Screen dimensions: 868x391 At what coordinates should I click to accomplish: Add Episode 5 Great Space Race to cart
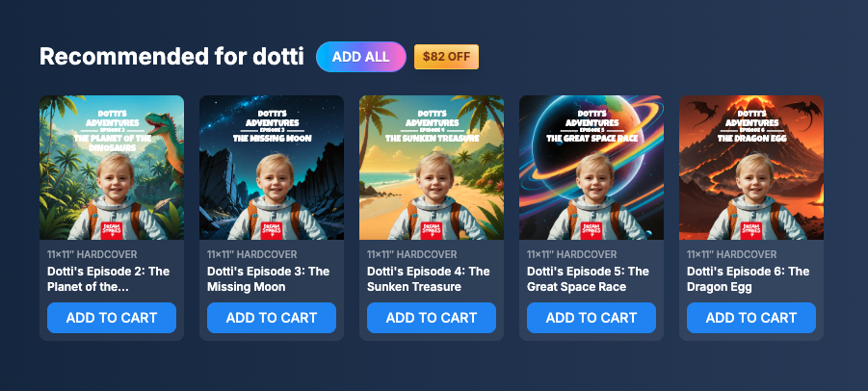(x=592, y=318)
